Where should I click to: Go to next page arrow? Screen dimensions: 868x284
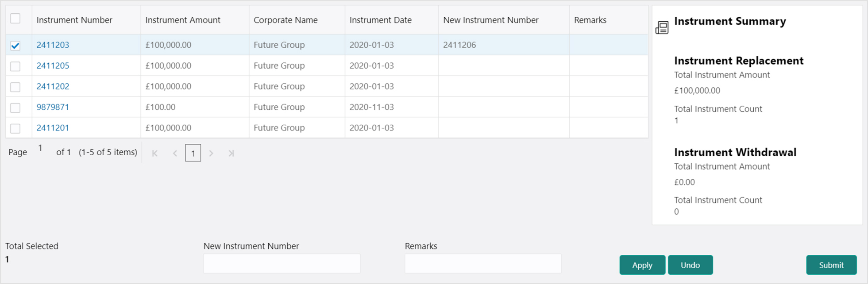211,153
